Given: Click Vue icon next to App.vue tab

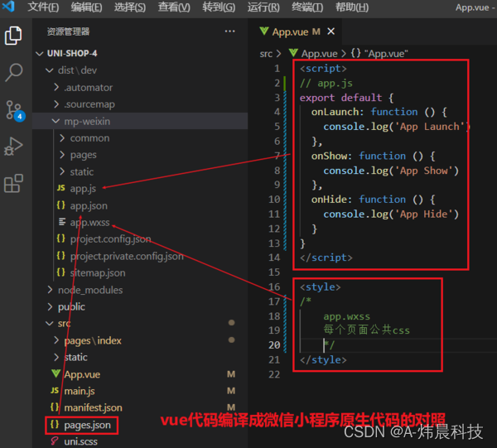Looking at the screenshot, I should pyautogui.click(x=264, y=31).
